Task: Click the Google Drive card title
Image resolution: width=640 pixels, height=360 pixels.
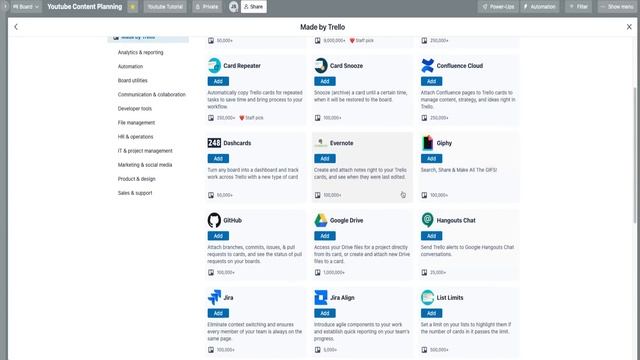Action: 347,220
